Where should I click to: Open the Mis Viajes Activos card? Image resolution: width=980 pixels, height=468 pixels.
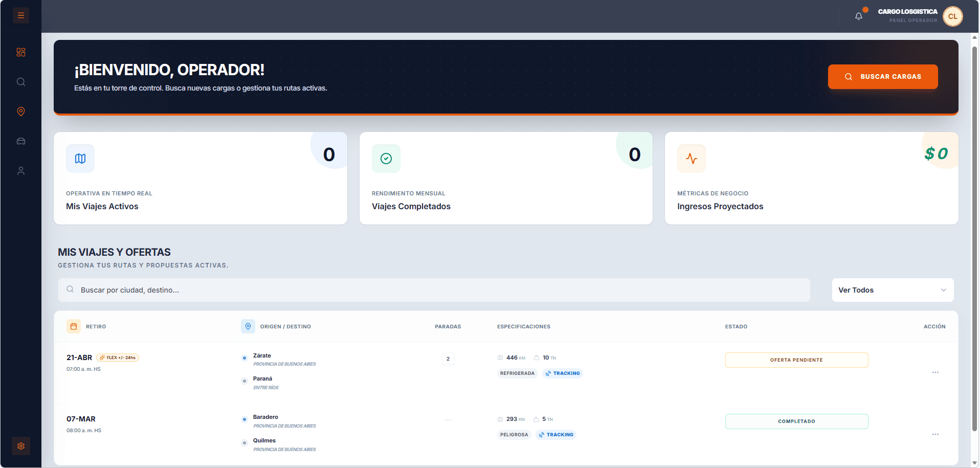(x=201, y=179)
